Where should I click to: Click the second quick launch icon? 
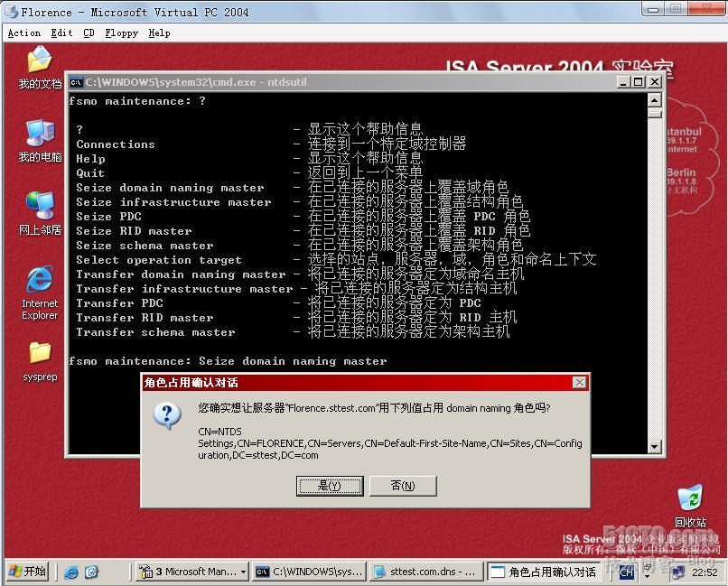(91, 572)
